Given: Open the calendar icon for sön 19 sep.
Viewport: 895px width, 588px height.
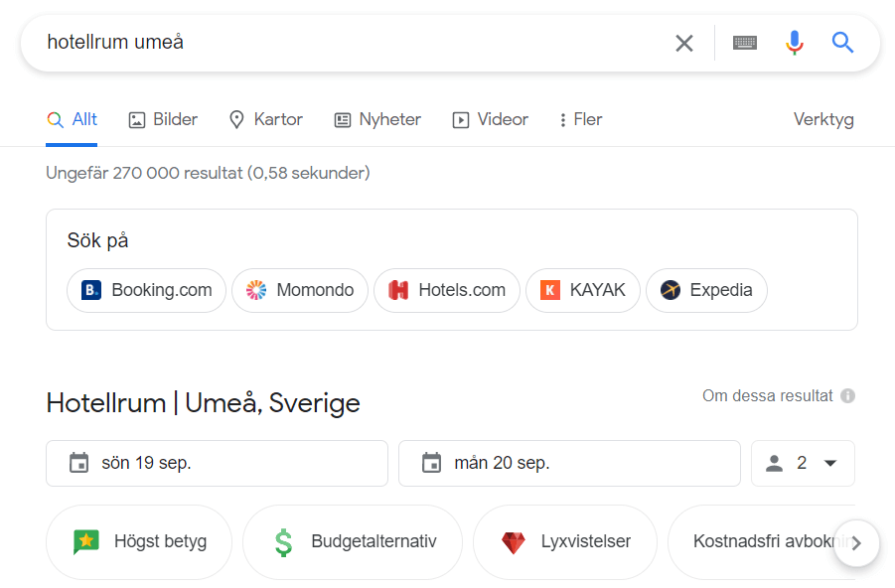Looking at the screenshot, I should click(x=78, y=463).
